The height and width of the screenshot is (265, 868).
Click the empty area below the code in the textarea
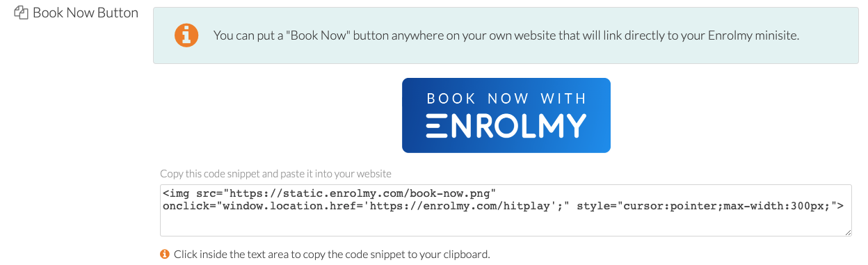click(506, 224)
